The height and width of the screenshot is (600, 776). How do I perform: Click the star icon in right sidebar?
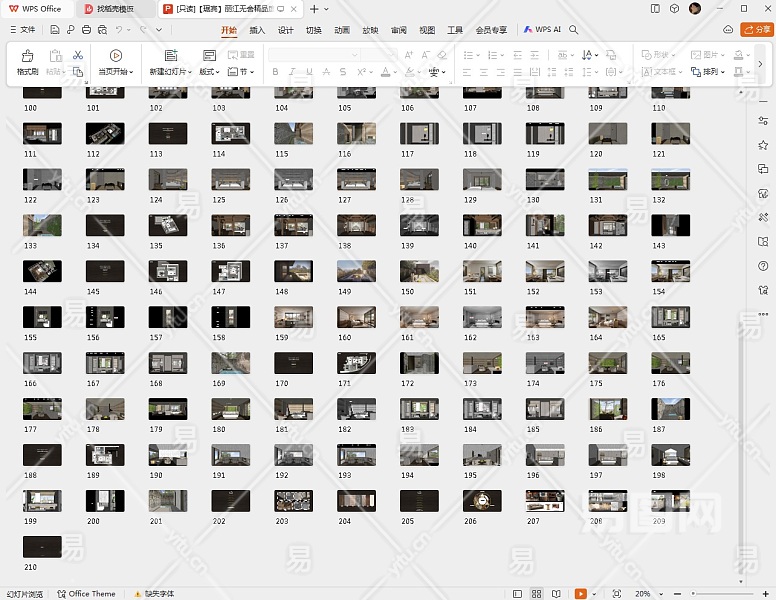763,145
